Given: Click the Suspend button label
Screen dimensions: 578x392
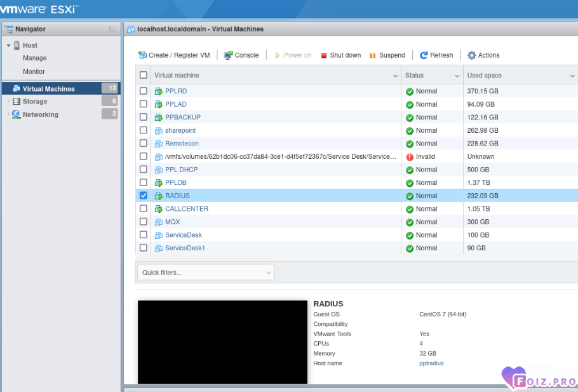Looking at the screenshot, I should [x=393, y=55].
